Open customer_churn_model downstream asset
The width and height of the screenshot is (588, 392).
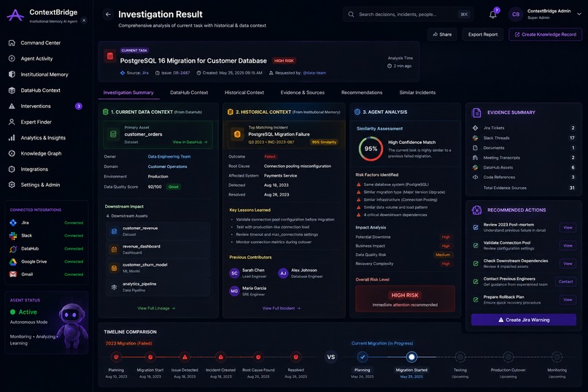tap(158, 268)
